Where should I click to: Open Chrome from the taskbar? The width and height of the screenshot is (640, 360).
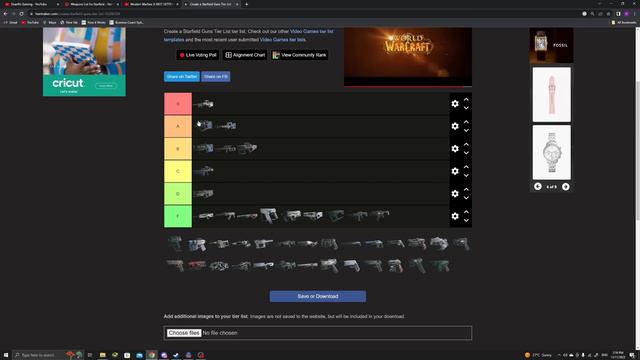pyautogui.click(x=152, y=355)
